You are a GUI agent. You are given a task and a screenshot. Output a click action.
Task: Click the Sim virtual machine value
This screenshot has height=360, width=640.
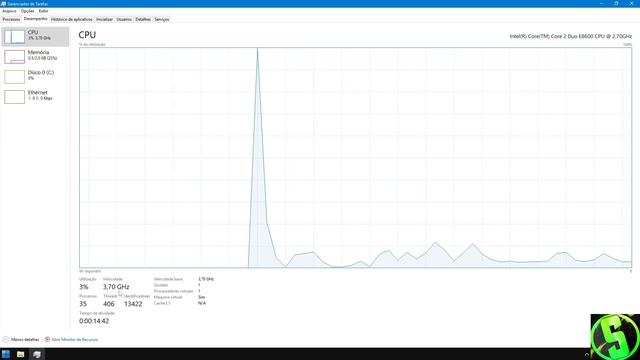point(201,297)
